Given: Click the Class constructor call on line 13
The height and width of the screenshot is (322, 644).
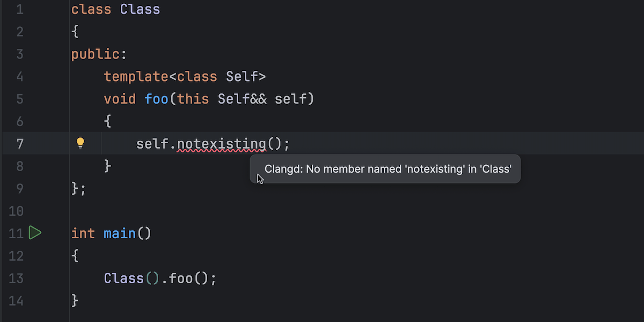Looking at the screenshot, I should pos(124,279).
